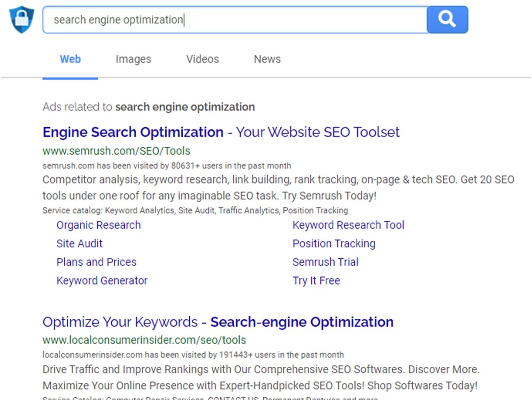Image resolution: width=532 pixels, height=400 pixels.
Task: Open the Organic Research sitelink
Action: pos(98,225)
